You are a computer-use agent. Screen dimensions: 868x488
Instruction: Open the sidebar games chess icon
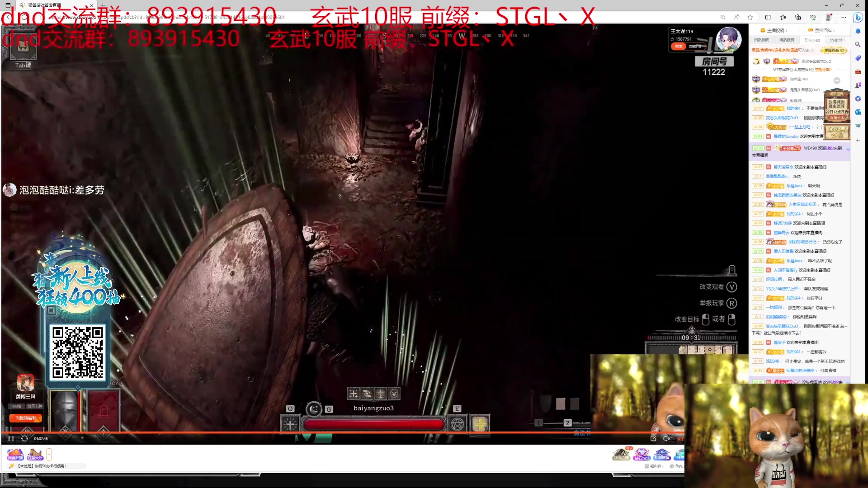coord(858,85)
